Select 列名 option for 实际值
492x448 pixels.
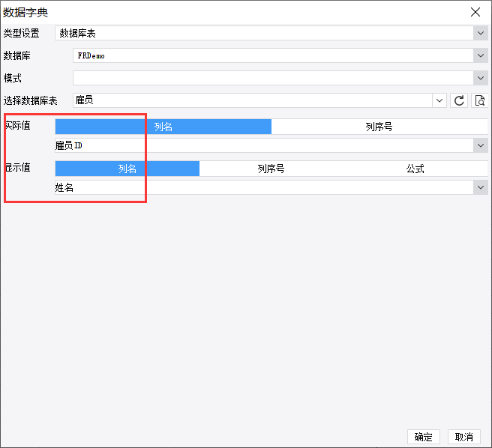(163, 127)
